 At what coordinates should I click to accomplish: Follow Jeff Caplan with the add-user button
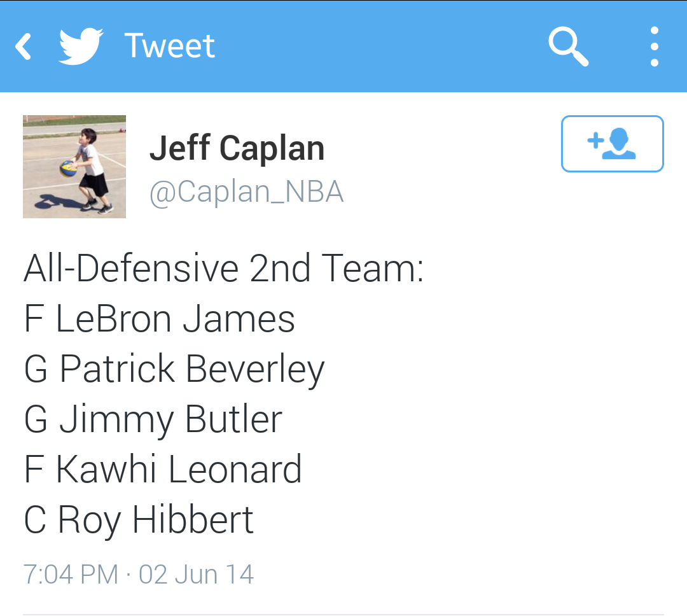click(612, 144)
